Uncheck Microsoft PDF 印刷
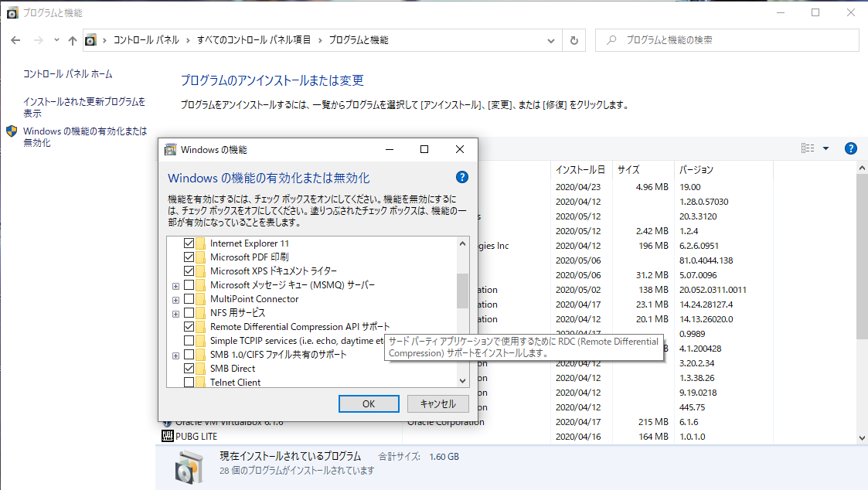 point(189,257)
